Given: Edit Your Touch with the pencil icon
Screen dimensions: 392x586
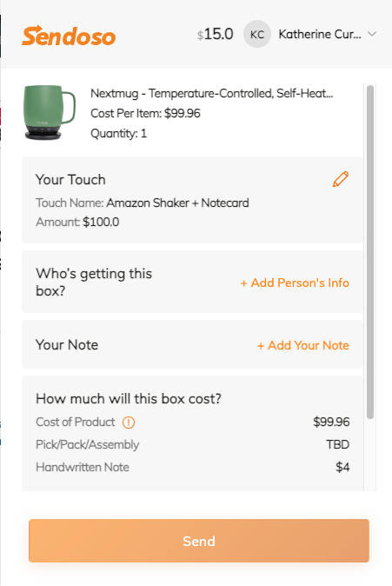Looking at the screenshot, I should [x=341, y=179].
